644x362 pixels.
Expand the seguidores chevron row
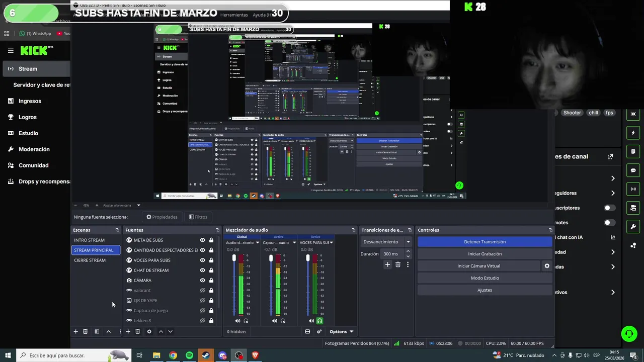613,193
